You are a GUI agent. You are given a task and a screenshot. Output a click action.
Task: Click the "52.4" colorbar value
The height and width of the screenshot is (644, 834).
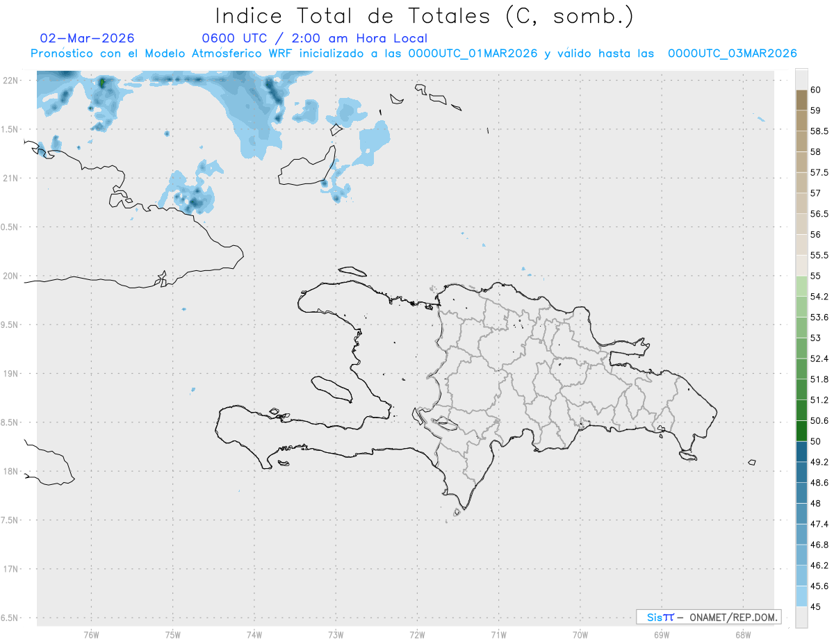[819, 358]
